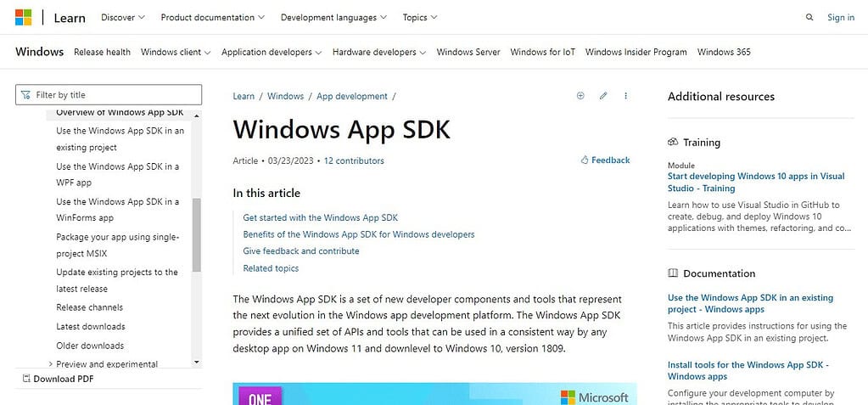The image size is (868, 405).
Task: Open Release health
Action: coord(102,52)
